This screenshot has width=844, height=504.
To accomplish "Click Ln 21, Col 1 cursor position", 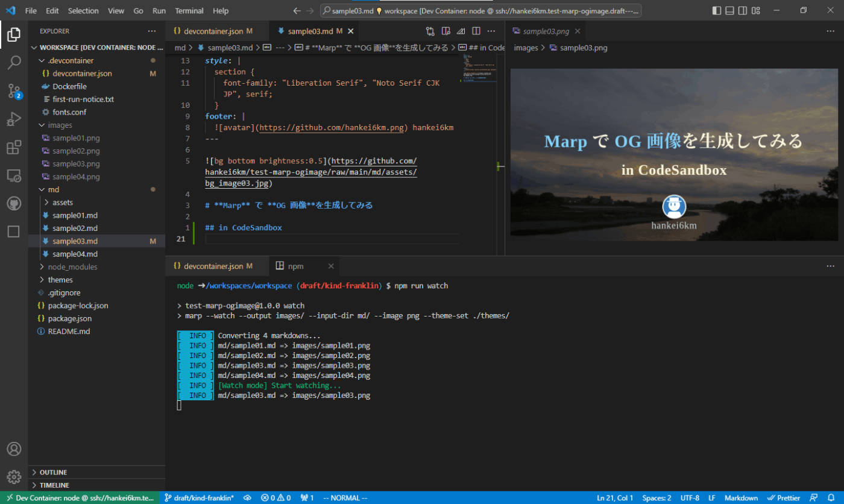I will click(x=615, y=498).
